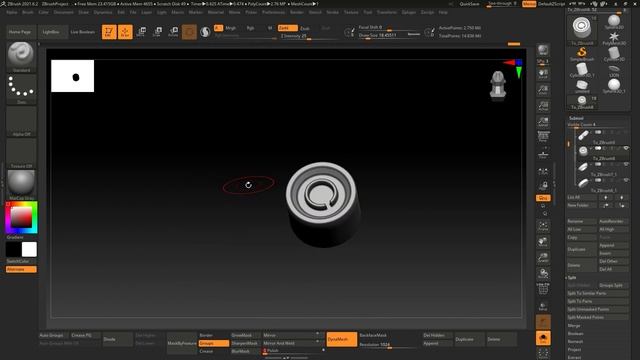Select the Rotate gizmo tool
This screenshot has width=640, height=360.
point(173,32)
